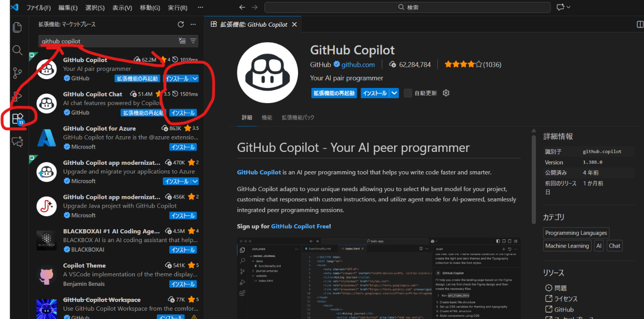Expand install dropdown for GitHub Copilot in list
644x319 pixels.
click(195, 79)
